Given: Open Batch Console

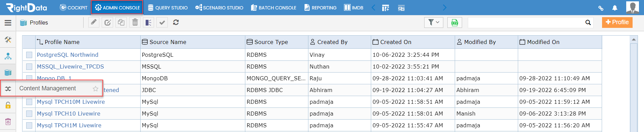Looking at the screenshot, I should pyautogui.click(x=274, y=7).
